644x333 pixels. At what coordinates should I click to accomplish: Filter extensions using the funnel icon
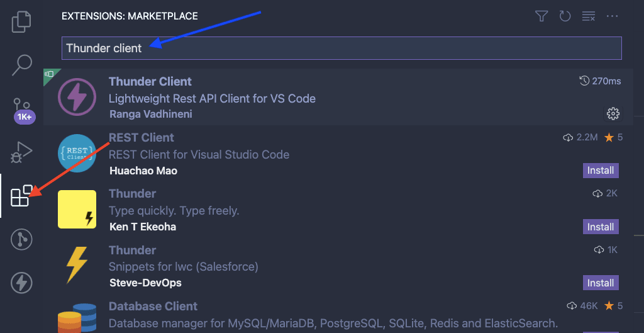pos(541,16)
